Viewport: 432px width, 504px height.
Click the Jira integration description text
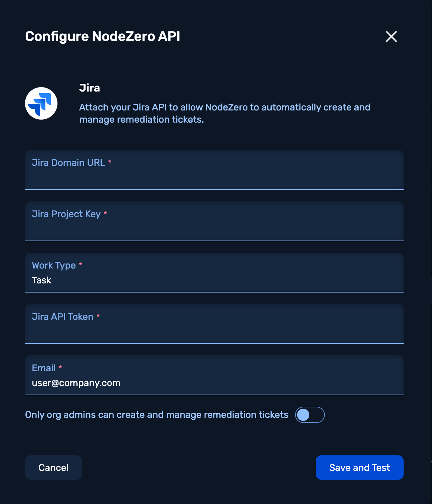pyautogui.click(x=224, y=113)
